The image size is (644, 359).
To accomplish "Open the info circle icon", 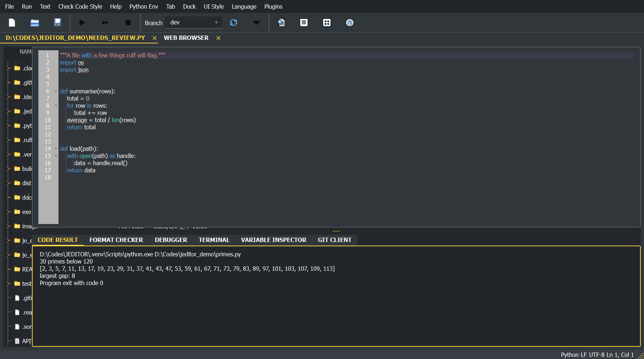I will tap(350, 23).
